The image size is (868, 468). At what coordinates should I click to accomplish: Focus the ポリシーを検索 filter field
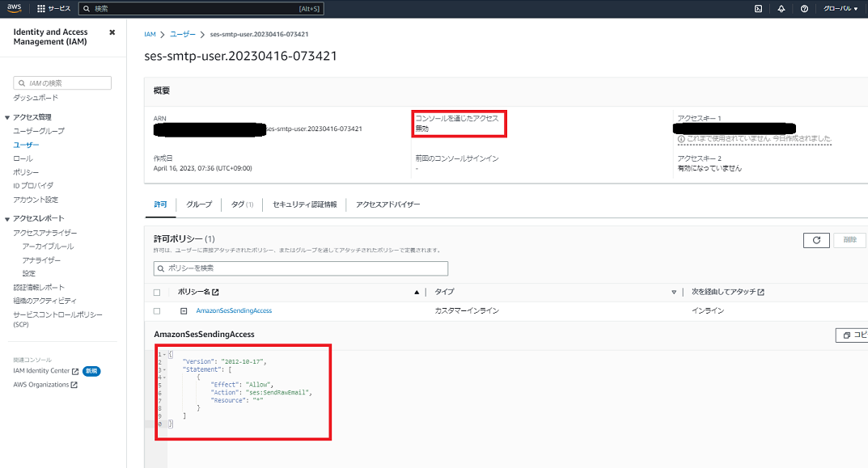(x=301, y=268)
